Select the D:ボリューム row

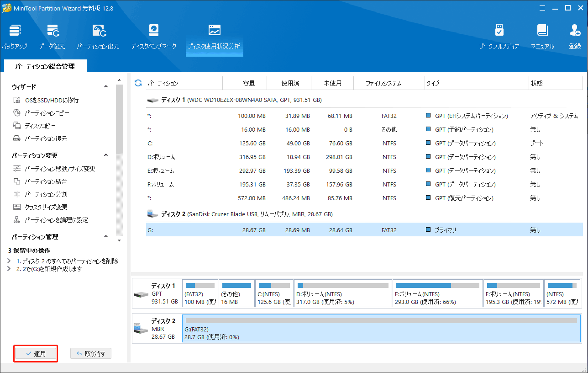point(364,157)
